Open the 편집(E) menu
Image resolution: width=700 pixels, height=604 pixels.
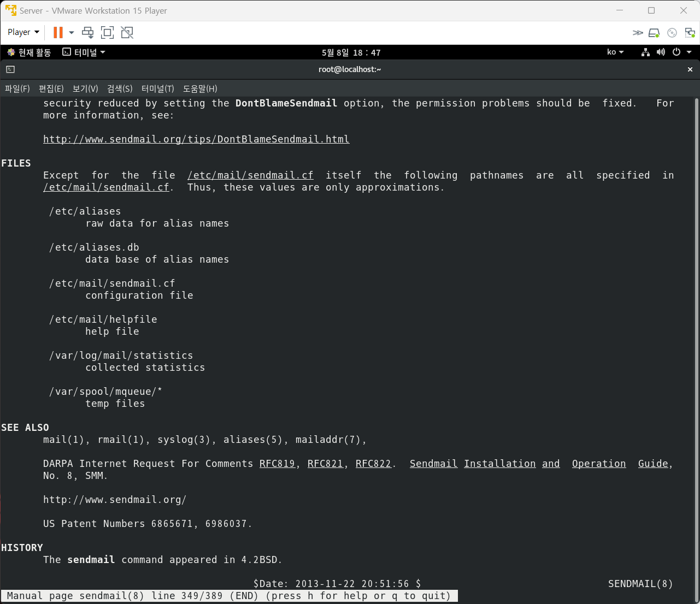coord(51,88)
